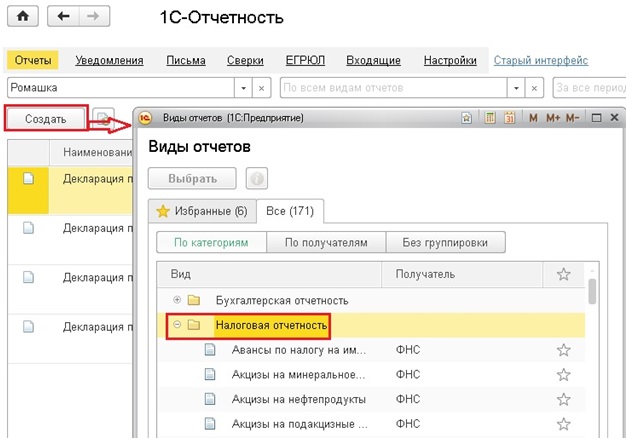Collapse the Налоговая отчетность group
The height and width of the screenshot is (440, 627).
tap(177, 324)
